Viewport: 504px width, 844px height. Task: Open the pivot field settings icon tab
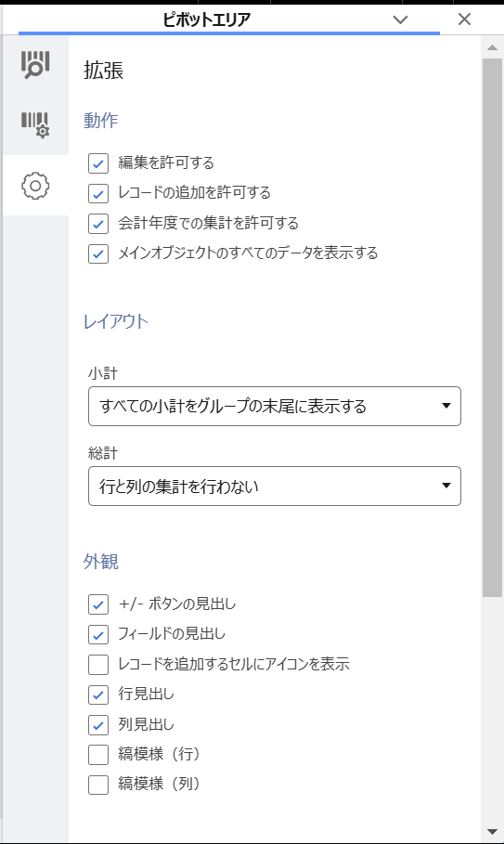point(35,124)
